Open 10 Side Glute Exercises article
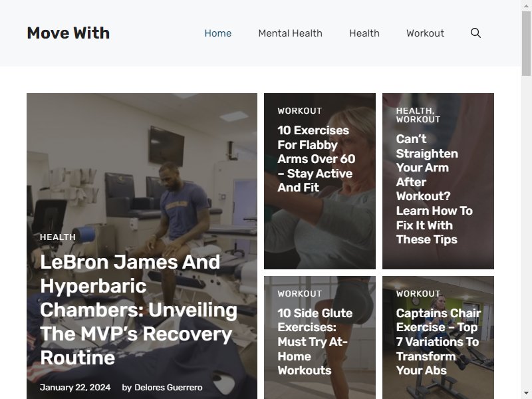 coord(315,342)
